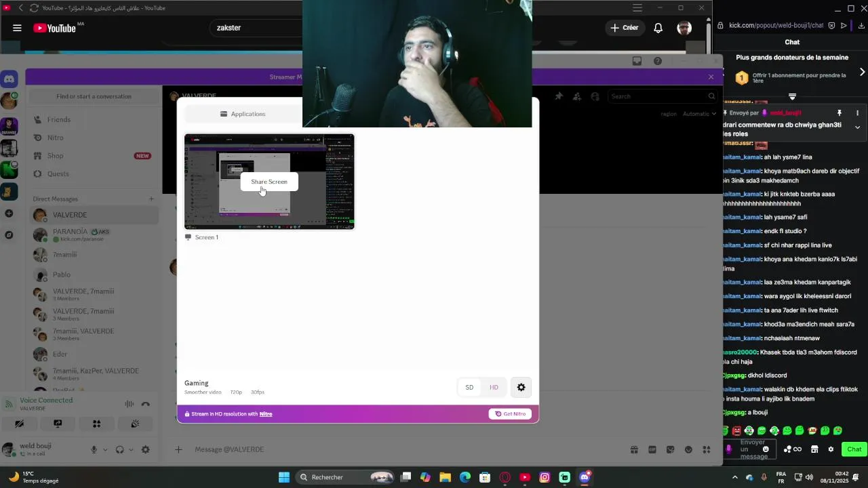Viewport: 868px width, 488px height.
Task: Open the Kick chat emoji picker
Action: click(766, 449)
